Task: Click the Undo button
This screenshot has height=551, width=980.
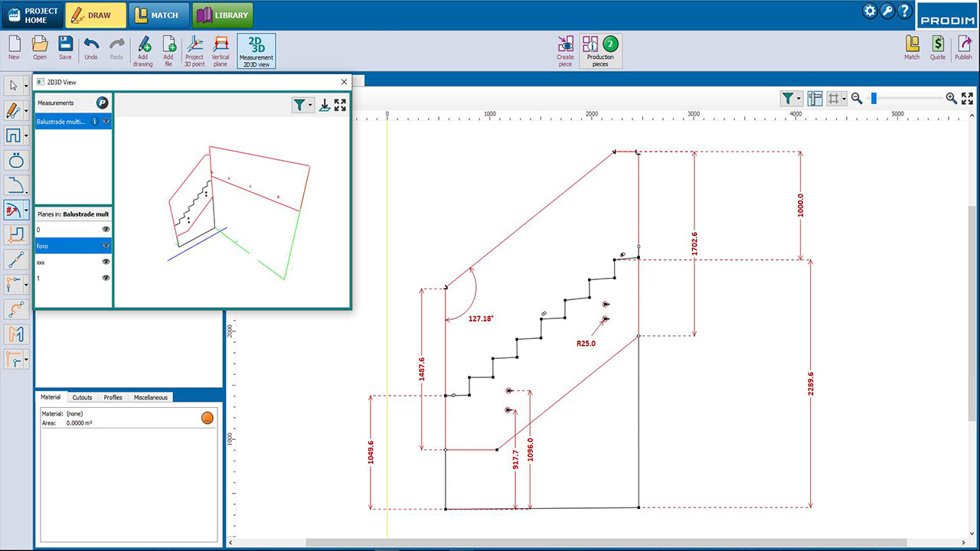Action: (x=92, y=47)
